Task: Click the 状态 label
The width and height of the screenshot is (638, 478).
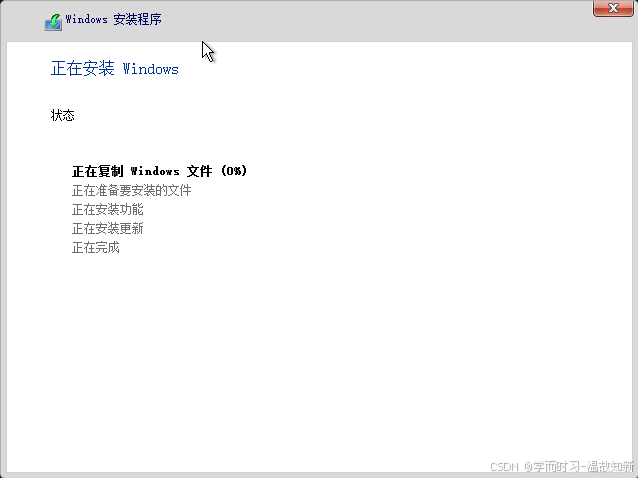Action: 63,116
